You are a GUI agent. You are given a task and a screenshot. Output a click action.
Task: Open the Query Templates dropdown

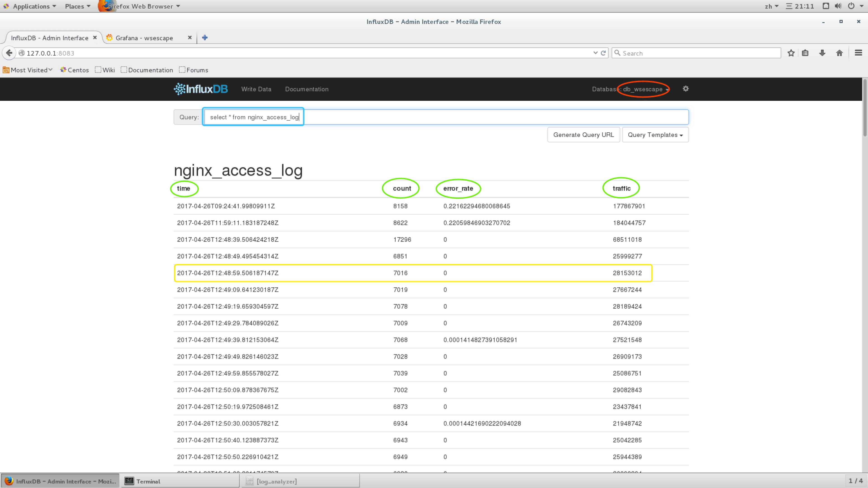[655, 135]
